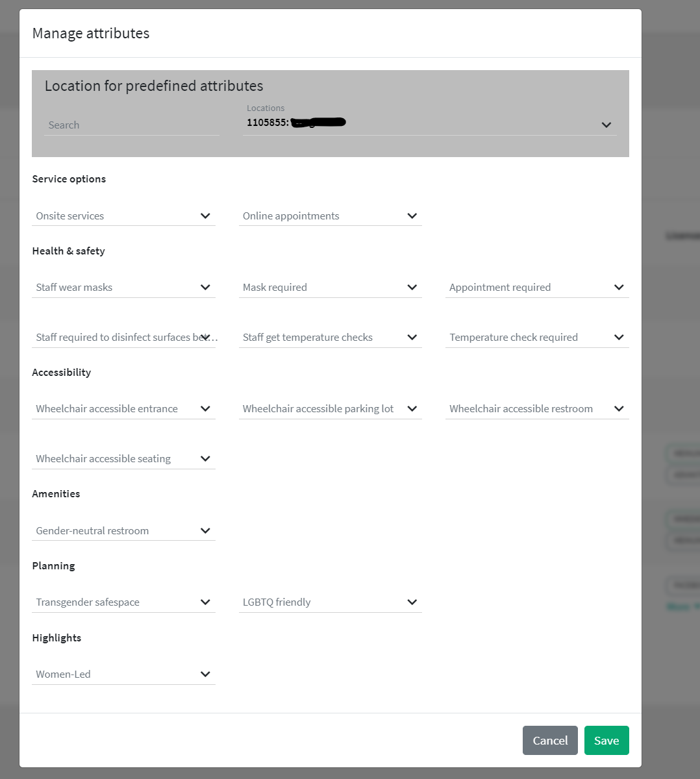Open Wheelchair accessible entrance dropdown
Image resolution: width=700 pixels, height=779 pixels.
point(123,409)
